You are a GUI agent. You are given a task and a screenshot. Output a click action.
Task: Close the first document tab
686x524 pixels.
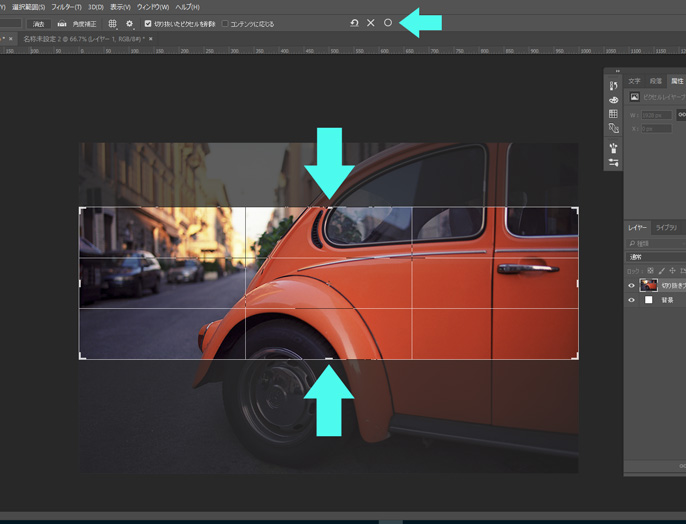tap(11, 39)
